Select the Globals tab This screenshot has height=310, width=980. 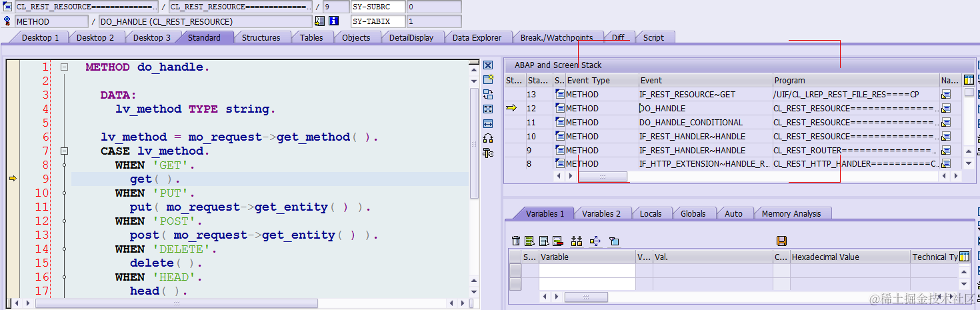693,213
